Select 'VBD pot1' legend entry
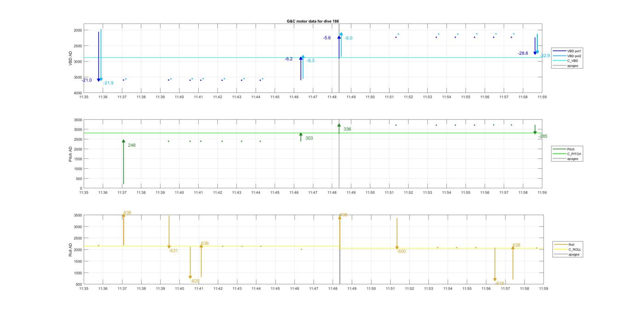This screenshot has height=319, width=644. pyautogui.click(x=567, y=51)
